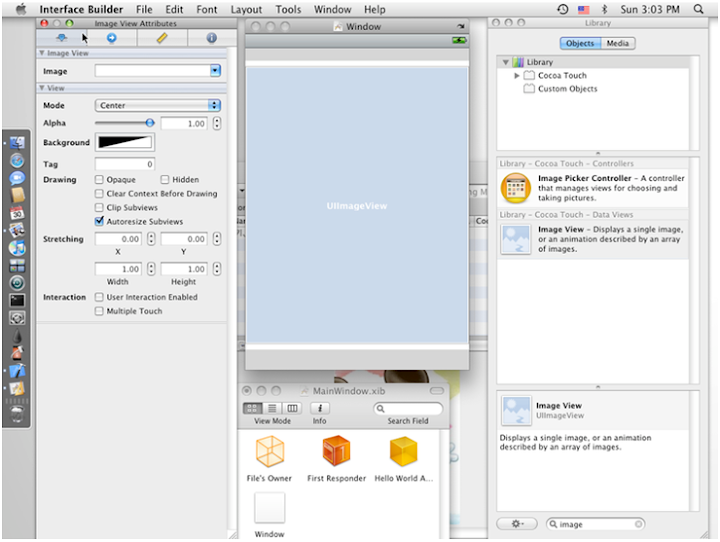This screenshot has height=542, width=720.
Task: Select the File's Owner cube icon
Action: click(270, 452)
